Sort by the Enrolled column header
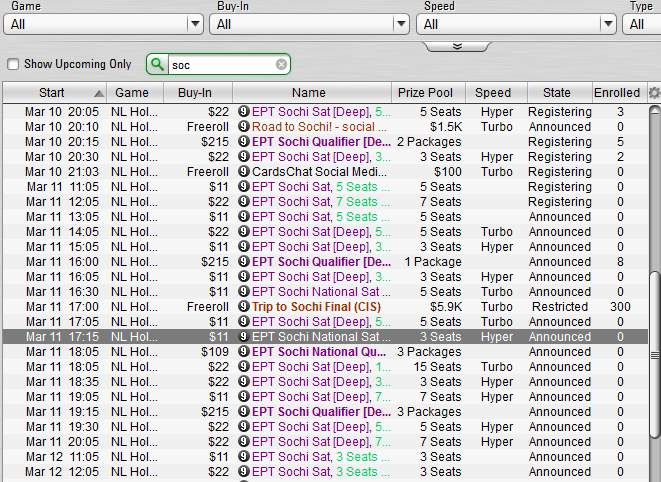 619,93
